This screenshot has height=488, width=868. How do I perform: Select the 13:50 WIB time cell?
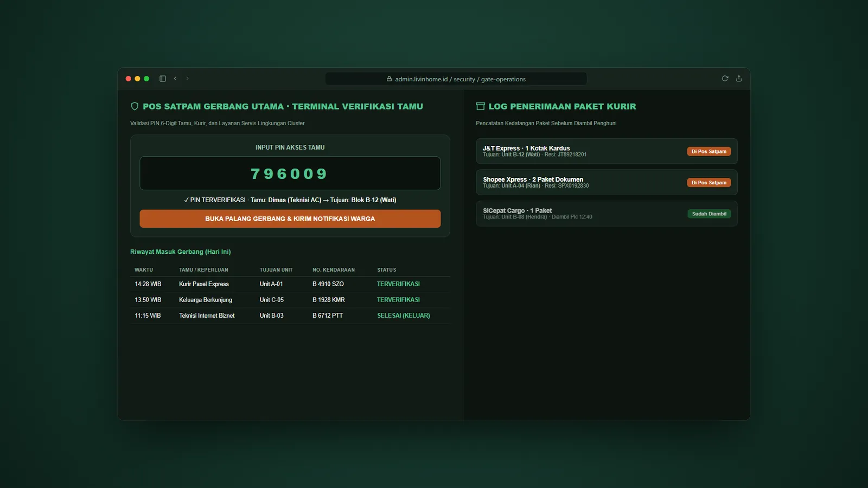pos(148,300)
